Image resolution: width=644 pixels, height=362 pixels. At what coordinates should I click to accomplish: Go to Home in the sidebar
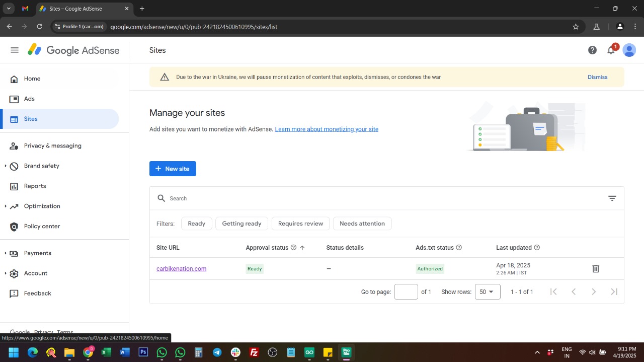(59, 79)
